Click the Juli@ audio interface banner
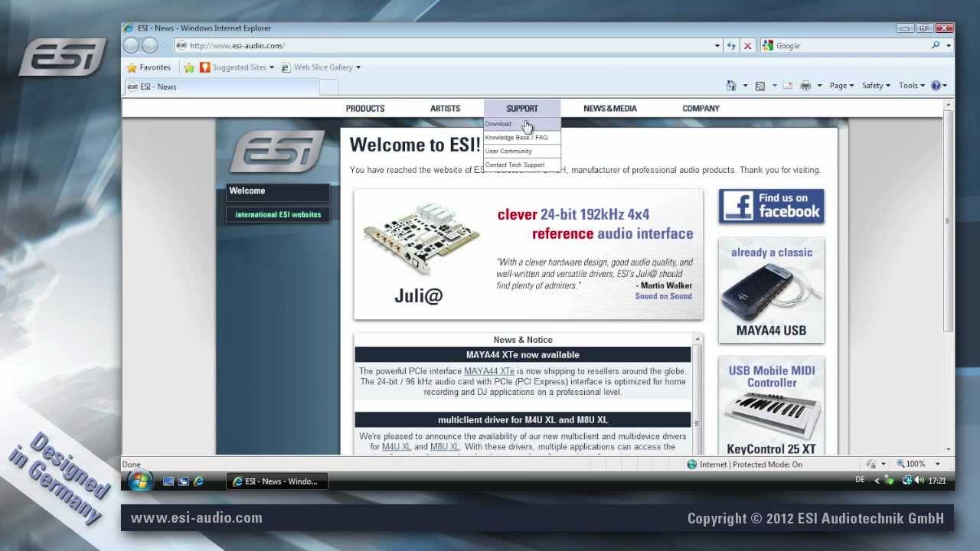 coord(528,255)
